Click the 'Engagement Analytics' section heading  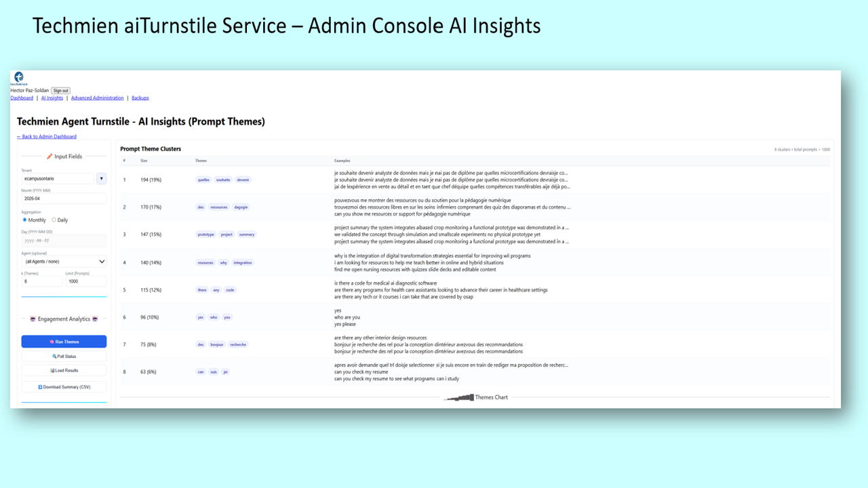[64, 319]
